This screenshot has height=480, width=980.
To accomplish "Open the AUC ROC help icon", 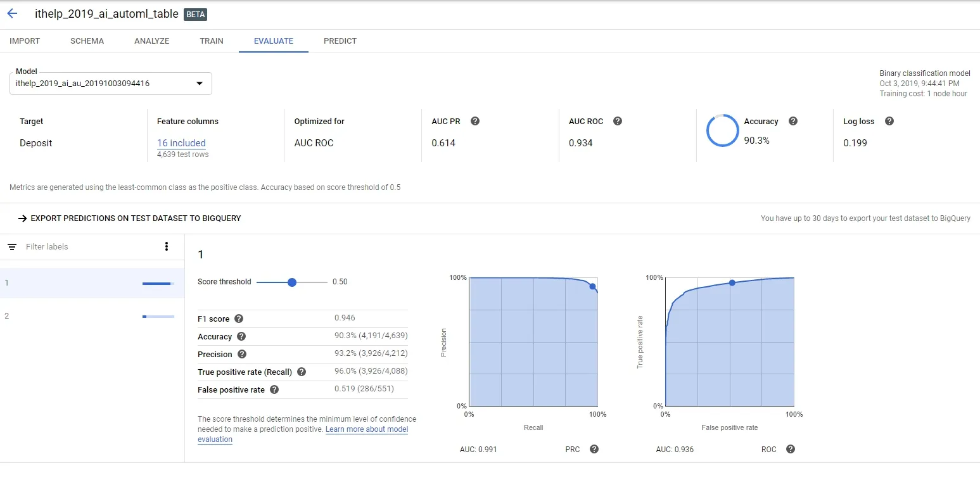I will 618,121.
